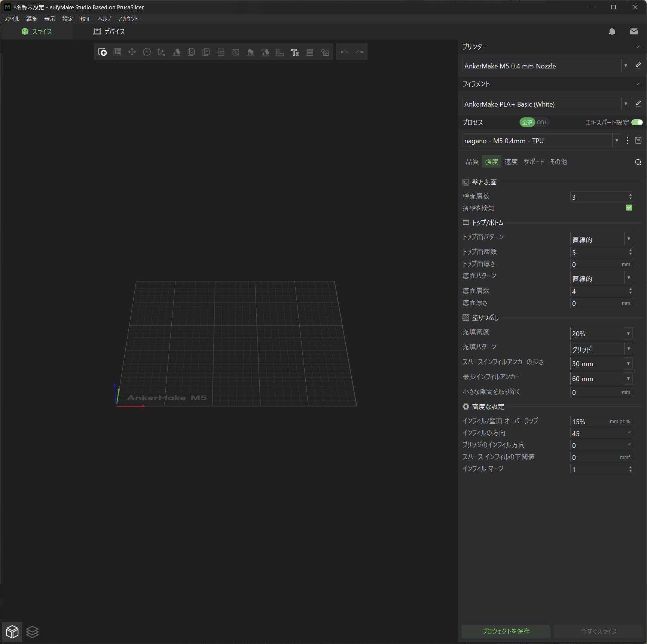
Task: Open the mail messages icon
Action: pyautogui.click(x=634, y=32)
